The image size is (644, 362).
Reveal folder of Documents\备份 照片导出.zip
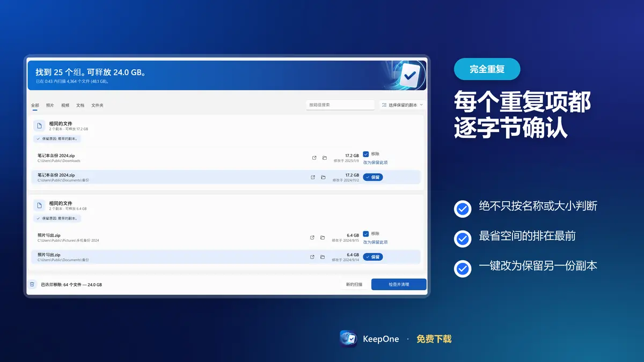point(323,257)
